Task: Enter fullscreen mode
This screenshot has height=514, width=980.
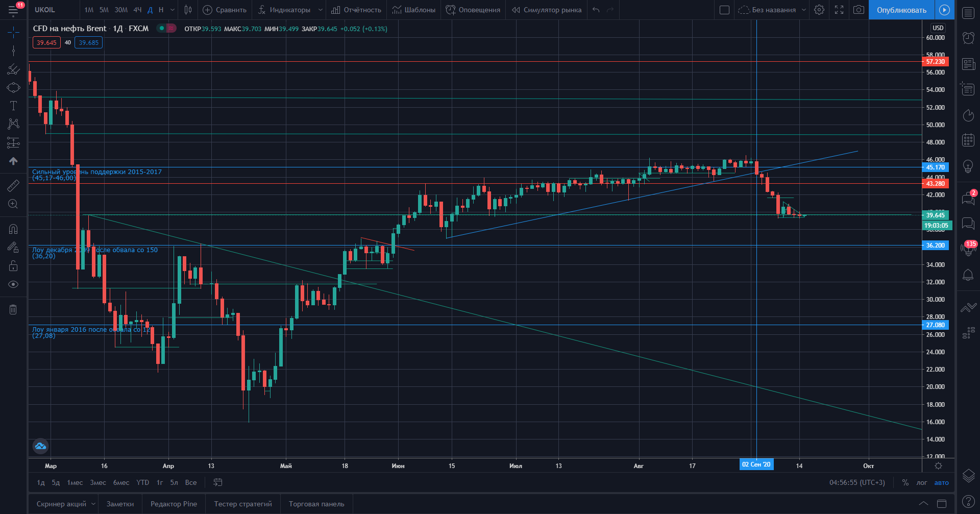Action: click(x=839, y=10)
